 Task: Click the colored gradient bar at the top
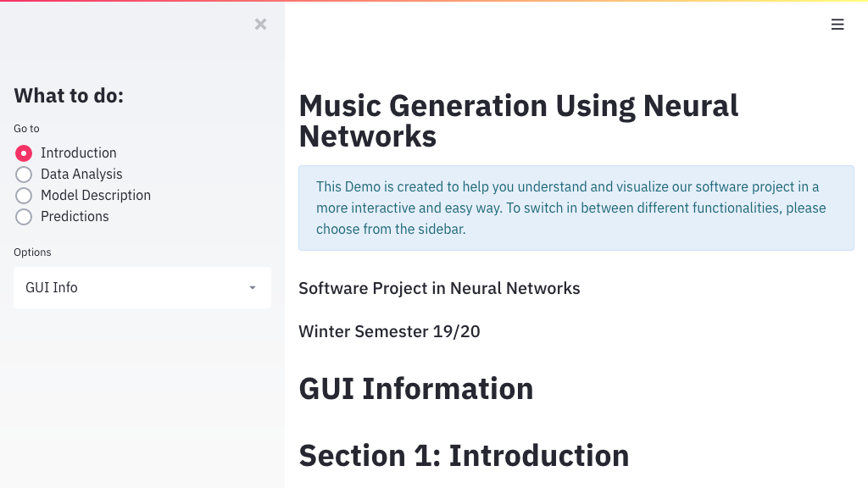434,1
